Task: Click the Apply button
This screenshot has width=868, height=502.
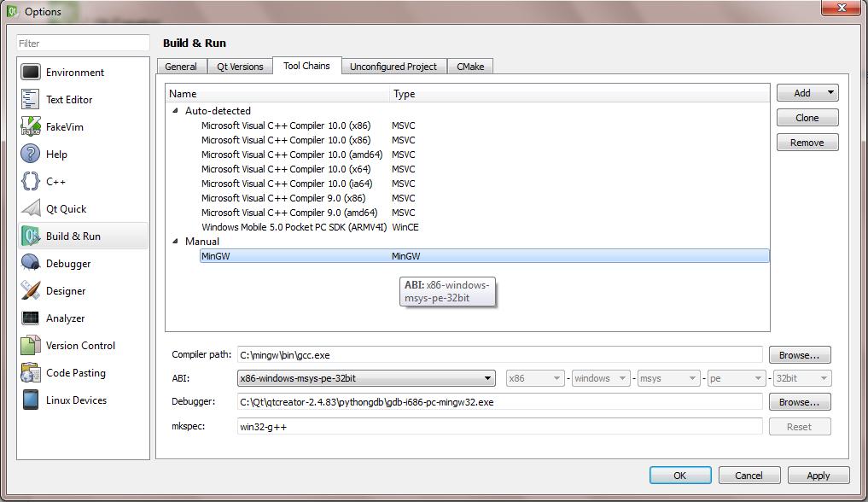Action: (818, 476)
